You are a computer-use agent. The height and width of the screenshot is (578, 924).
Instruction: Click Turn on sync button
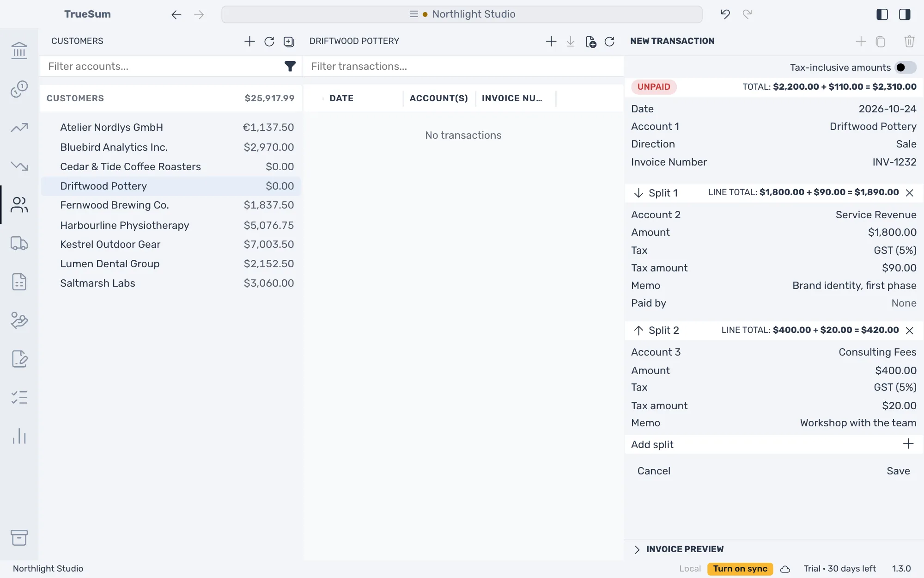click(x=740, y=569)
